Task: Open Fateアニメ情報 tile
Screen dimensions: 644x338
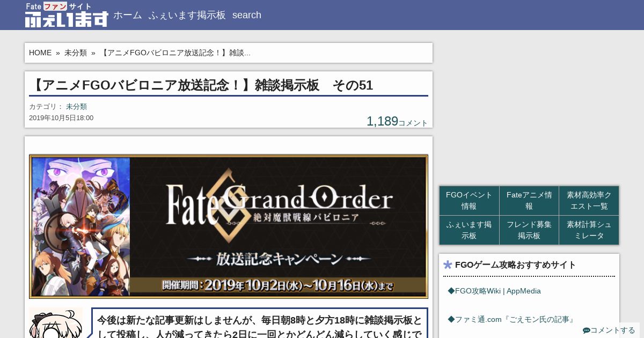Action: [529, 201]
